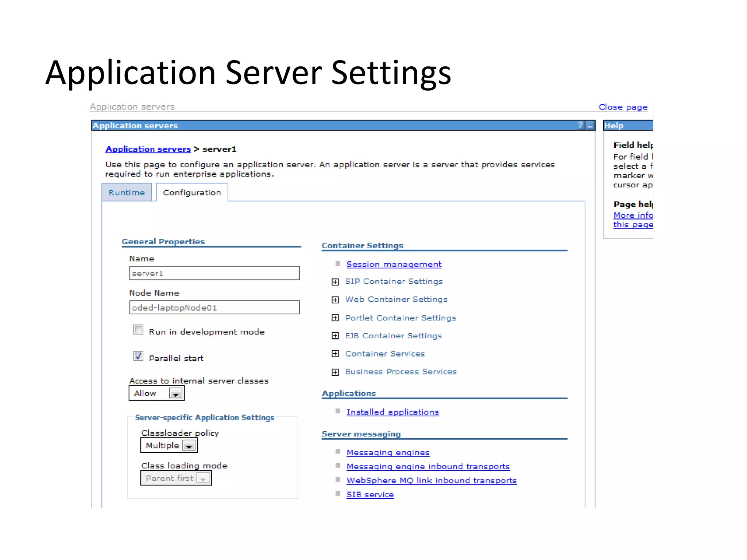747x560 pixels.
Task: Click the Close page link
Action: click(x=623, y=107)
